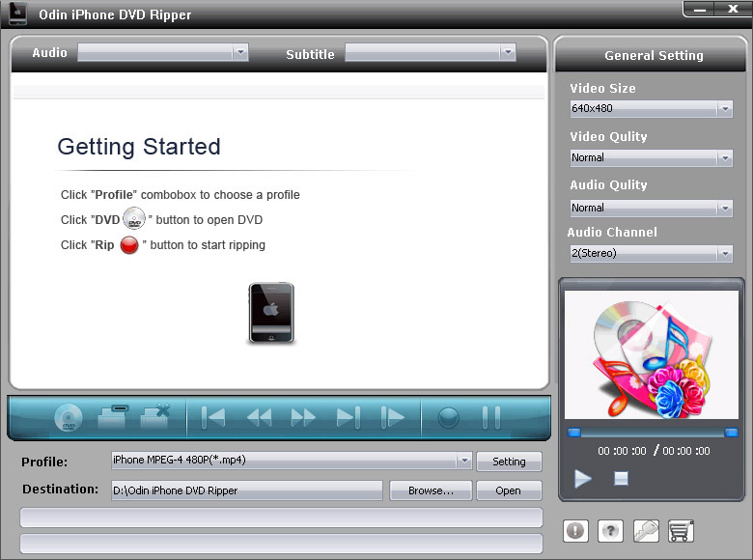Click the upper progress bar
753x560 pixels.
pyautogui.click(x=282, y=518)
